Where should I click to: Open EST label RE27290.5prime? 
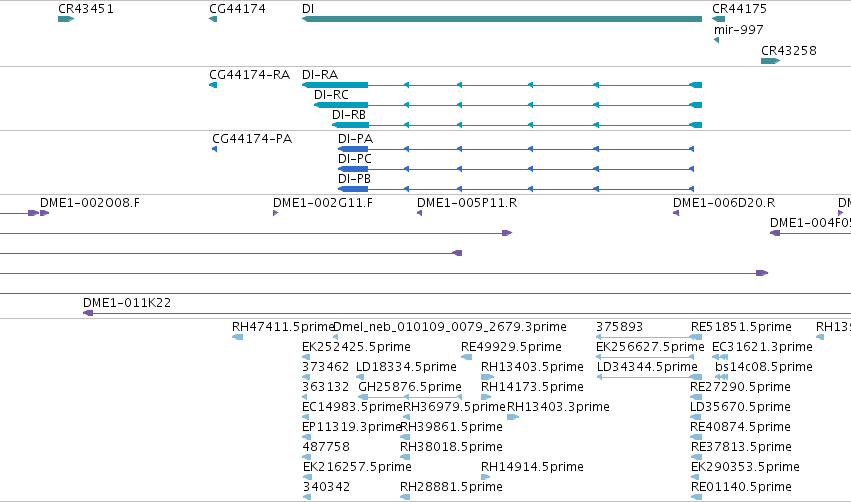pos(740,387)
